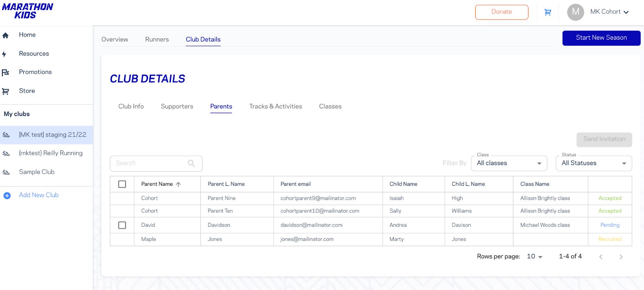The image size is (644, 290).
Task: Click the Parent Name sort arrow
Action: [x=178, y=184]
